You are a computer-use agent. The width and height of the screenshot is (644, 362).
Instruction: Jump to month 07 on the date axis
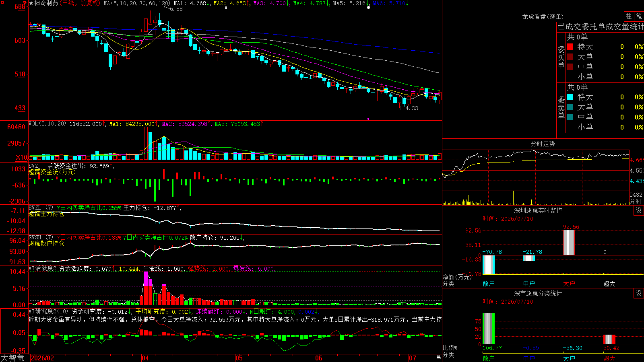tap(413, 358)
